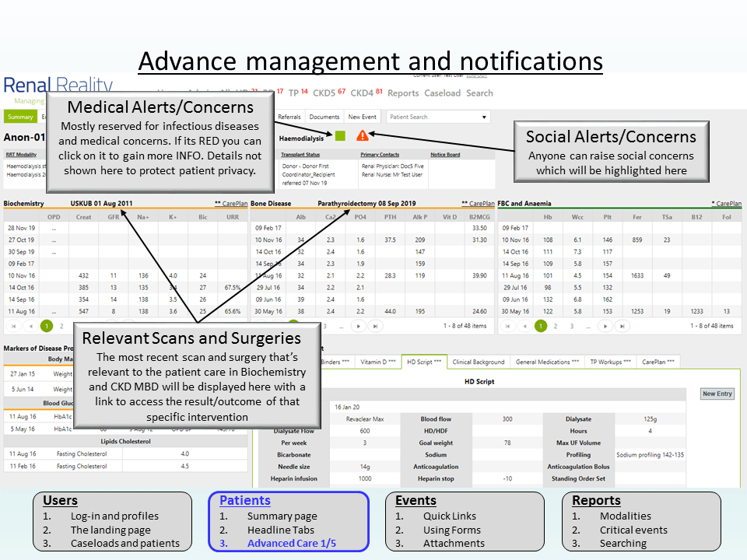Jump to last page in FBC and Anaemia pager
The image size is (747, 560).
(623, 327)
